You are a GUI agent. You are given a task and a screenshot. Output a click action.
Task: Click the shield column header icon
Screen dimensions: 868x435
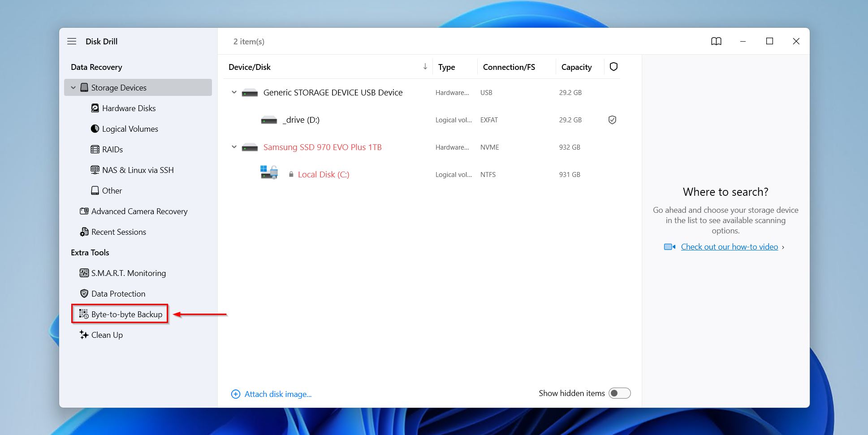click(613, 66)
